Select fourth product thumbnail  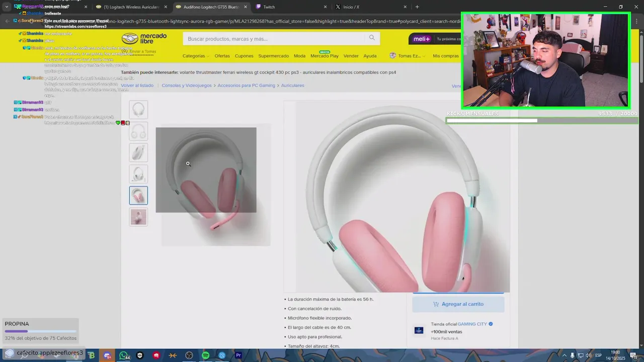pos(138,174)
